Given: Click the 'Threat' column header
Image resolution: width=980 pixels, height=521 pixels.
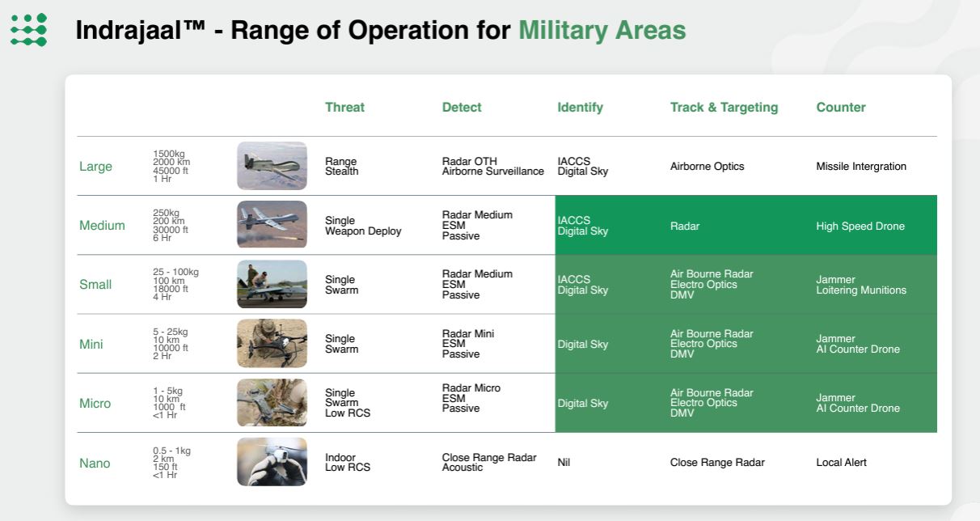Looking at the screenshot, I should (x=344, y=107).
